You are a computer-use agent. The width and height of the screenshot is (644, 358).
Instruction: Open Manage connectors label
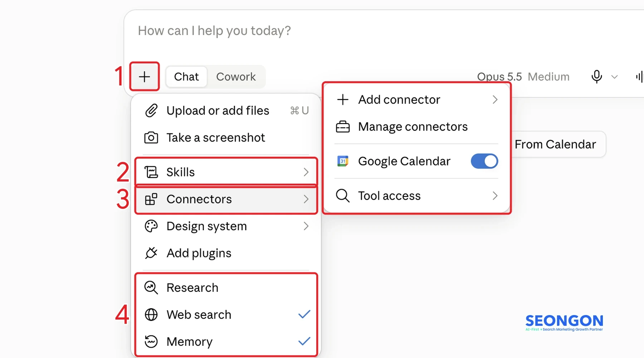tap(413, 127)
